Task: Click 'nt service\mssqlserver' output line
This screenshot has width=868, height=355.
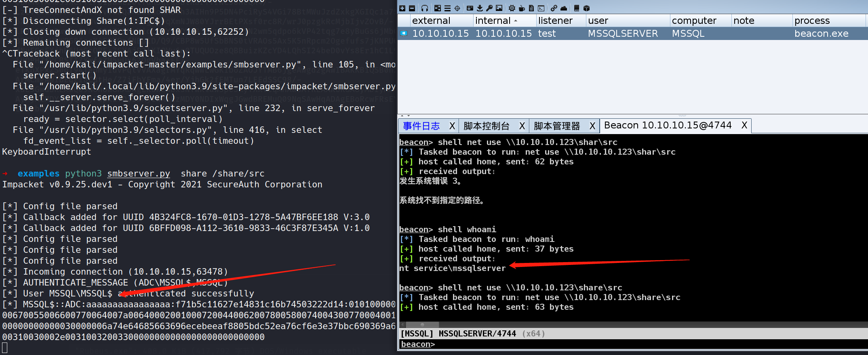Action: click(452, 268)
